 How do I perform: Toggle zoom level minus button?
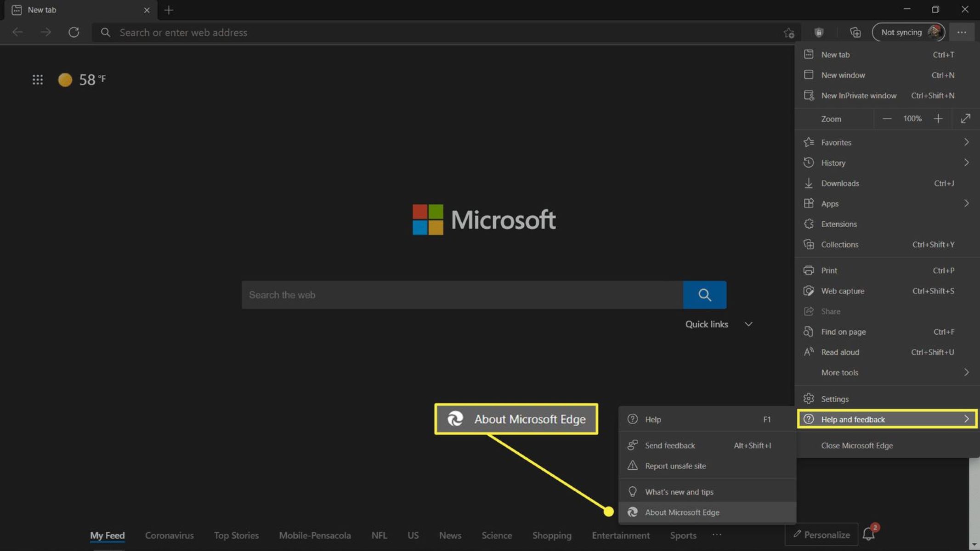(886, 118)
